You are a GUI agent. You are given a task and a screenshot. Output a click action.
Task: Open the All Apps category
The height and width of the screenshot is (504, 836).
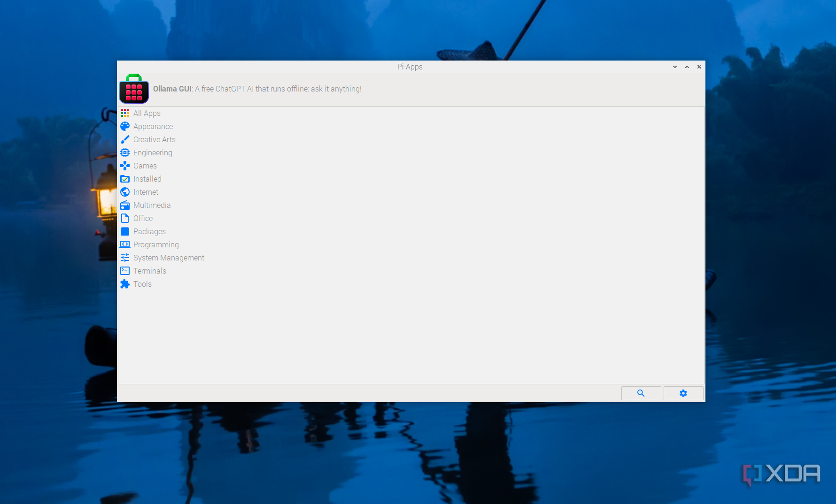(147, 113)
